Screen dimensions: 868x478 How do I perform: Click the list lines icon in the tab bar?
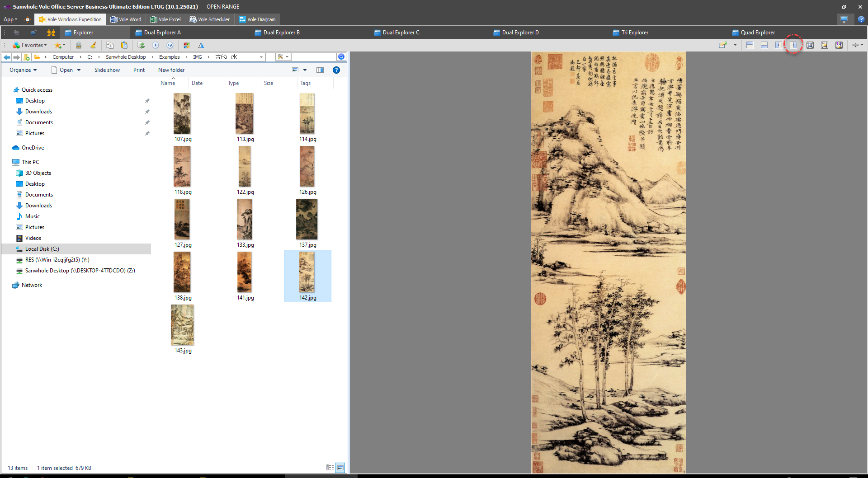16,33
